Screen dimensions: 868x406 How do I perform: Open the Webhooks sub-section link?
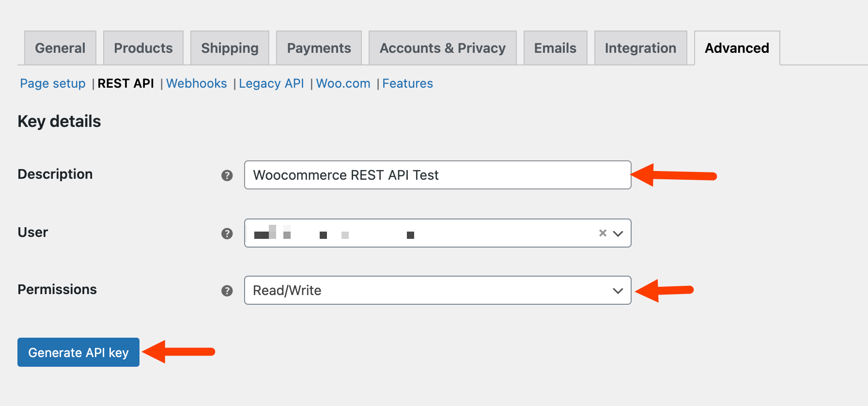196,83
